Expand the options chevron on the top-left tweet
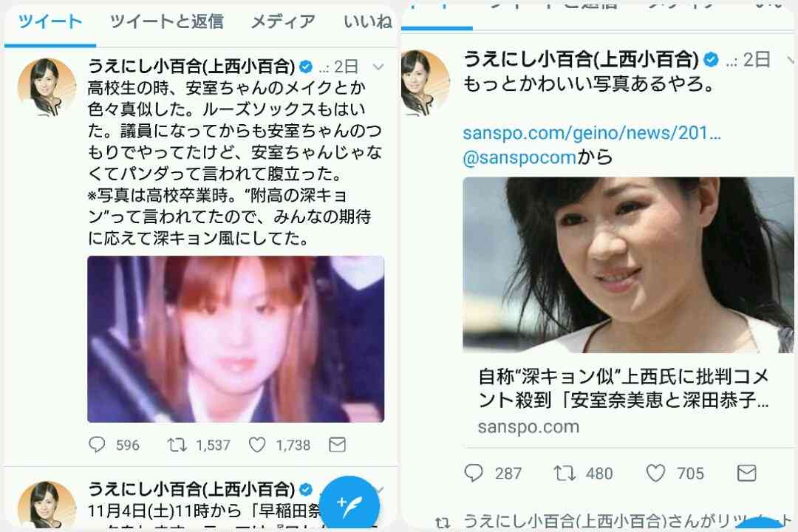This screenshot has width=798, height=532. point(378,66)
